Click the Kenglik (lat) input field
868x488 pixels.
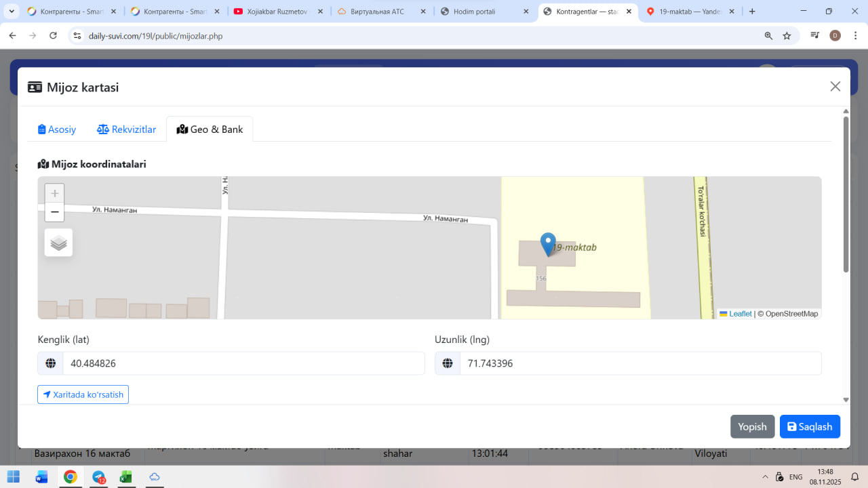(243, 363)
